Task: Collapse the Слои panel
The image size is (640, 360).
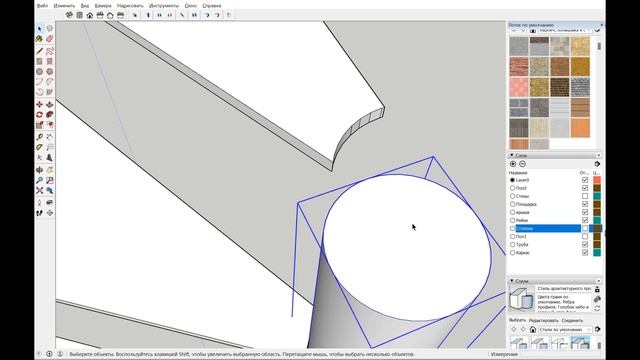Action: 512,155
